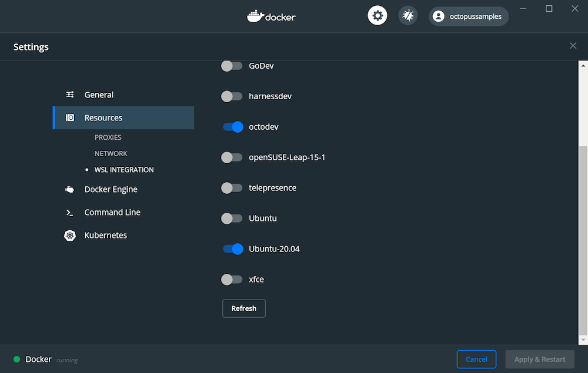Screen dimensions: 588x373
Task: Click the Resources icon in sidebar
Action: 70,117
